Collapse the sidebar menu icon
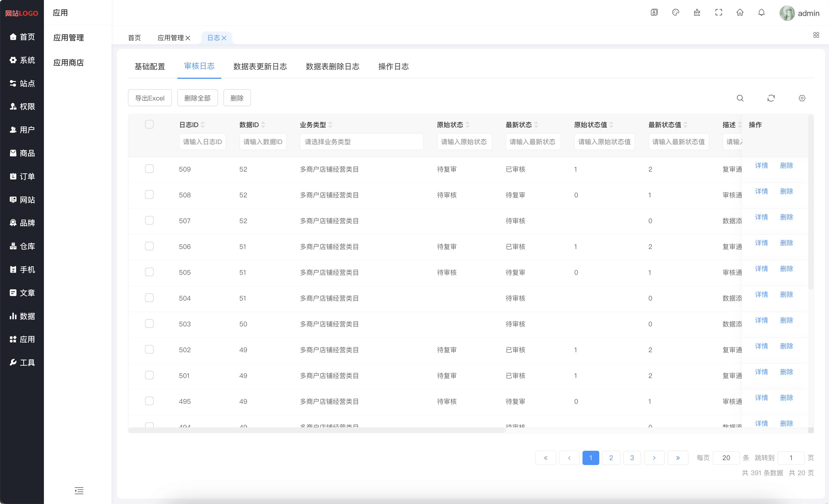Screen dimensions: 829x504 pos(79,491)
